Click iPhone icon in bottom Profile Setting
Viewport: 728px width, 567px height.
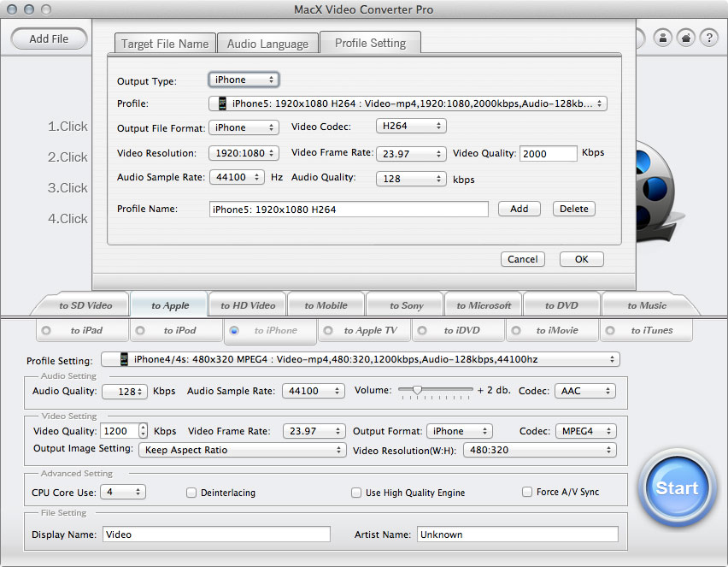point(124,359)
